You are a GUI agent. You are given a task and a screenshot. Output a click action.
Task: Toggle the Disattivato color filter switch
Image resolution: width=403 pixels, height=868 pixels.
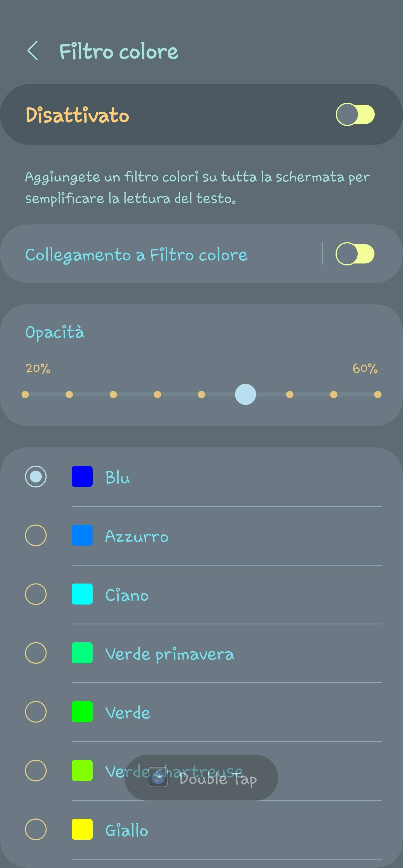point(355,115)
